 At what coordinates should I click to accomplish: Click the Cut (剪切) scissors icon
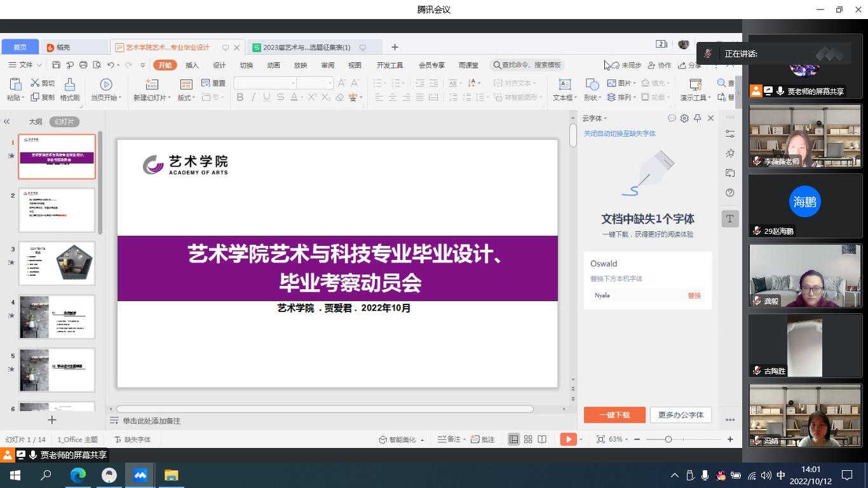(x=35, y=83)
